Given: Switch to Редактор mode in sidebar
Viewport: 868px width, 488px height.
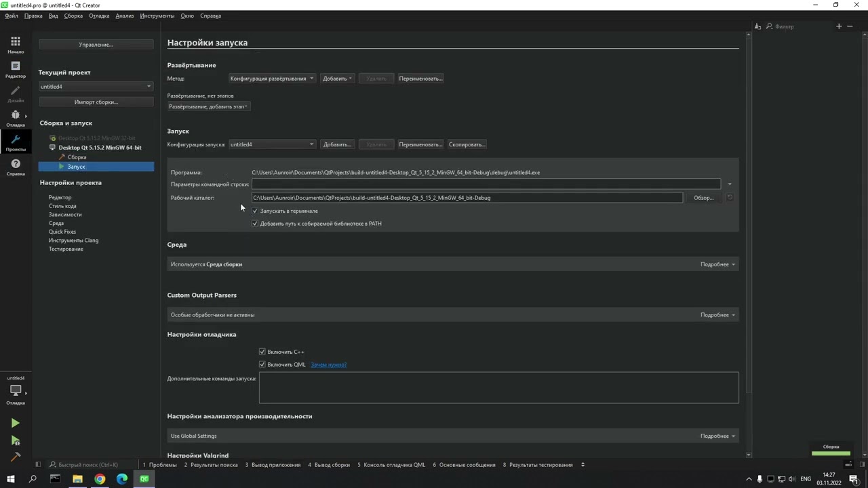Looking at the screenshot, I should pyautogui.click(x=15, y=69).
